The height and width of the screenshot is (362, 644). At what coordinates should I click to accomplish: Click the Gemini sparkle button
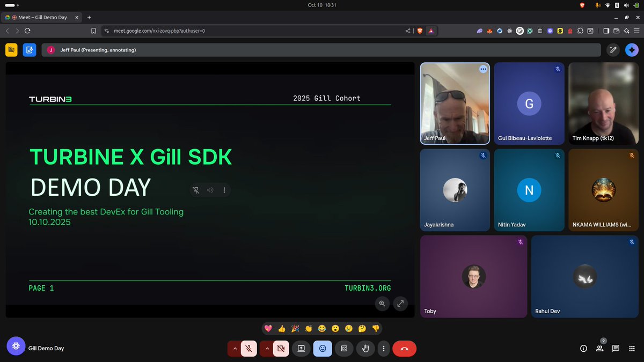(632, 50)
